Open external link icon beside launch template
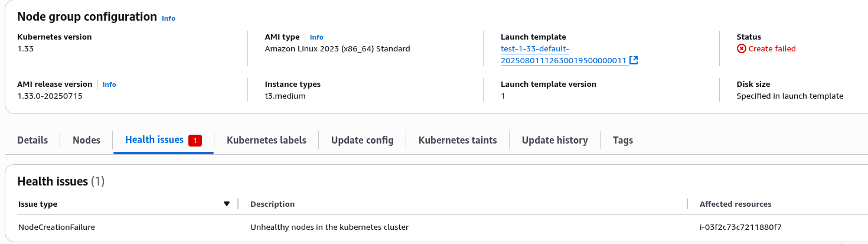The height and width of the screenshot is (244, 868). pyautogui.click(x=634, y=60)
